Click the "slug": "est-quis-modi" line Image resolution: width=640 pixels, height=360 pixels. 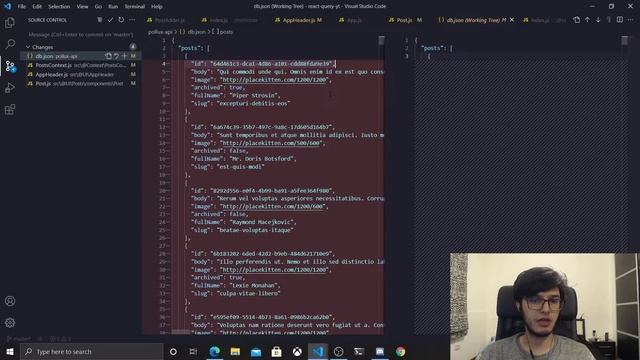coord(227,167)
